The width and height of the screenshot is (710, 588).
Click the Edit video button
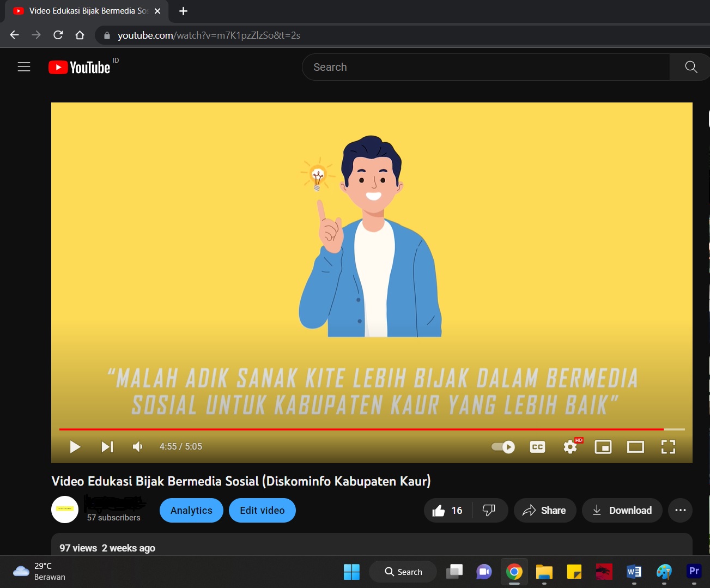point(262,511)
